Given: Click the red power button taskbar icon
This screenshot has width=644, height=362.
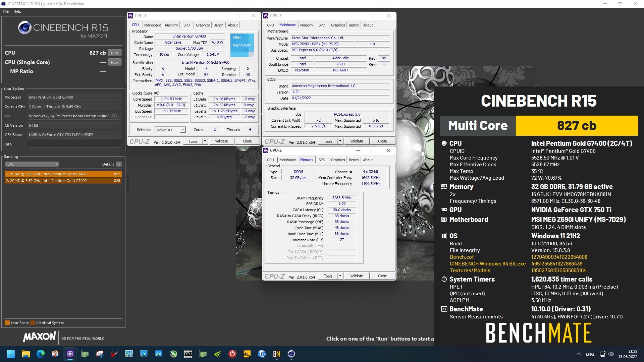Looking at the screenshot, I should [x=232, y=354].
